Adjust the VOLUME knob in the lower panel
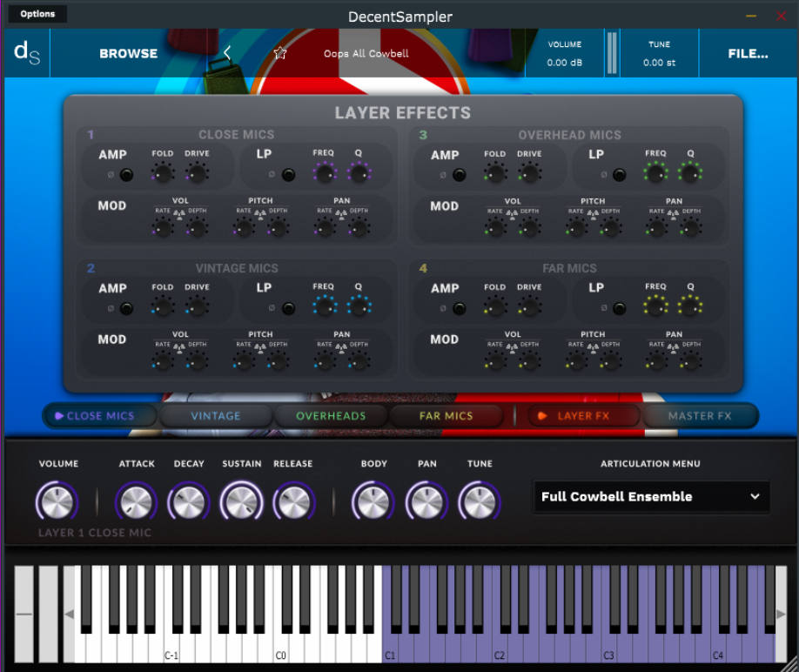 point(57,502)
